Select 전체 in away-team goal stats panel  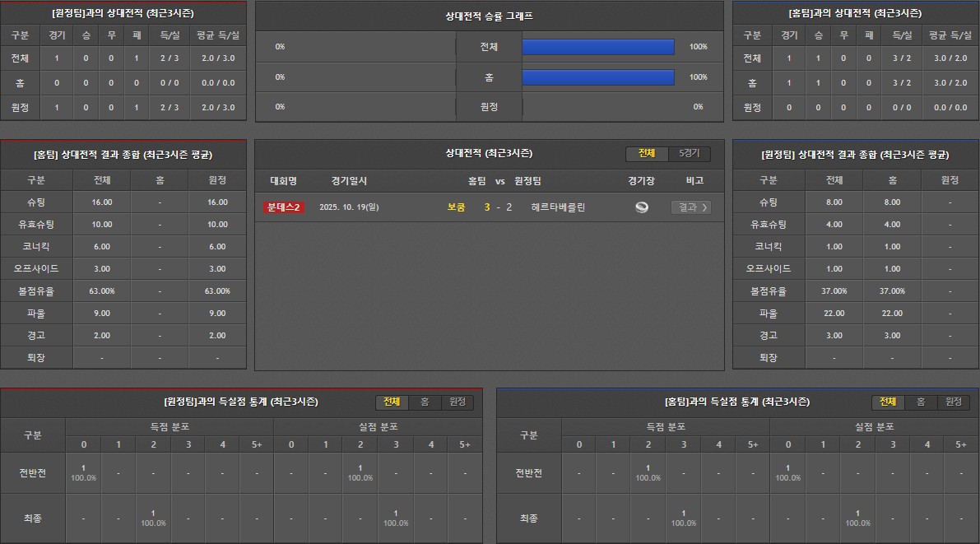tap(392, 402)
